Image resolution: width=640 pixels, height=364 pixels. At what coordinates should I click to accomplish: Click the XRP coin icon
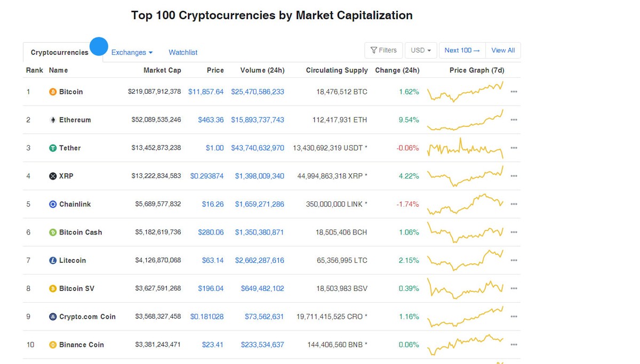click(53, 176)
